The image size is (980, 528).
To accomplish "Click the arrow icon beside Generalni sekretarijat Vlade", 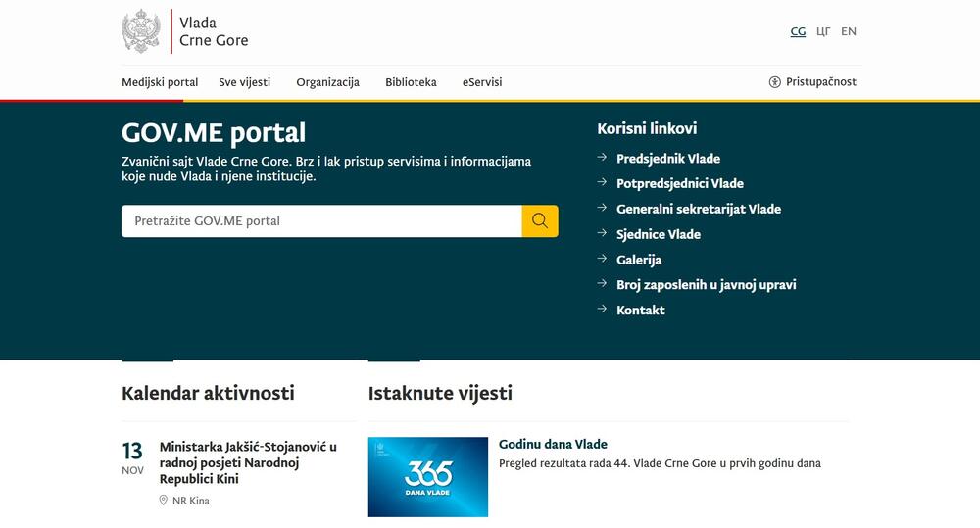I will click(x=602, y=208).
